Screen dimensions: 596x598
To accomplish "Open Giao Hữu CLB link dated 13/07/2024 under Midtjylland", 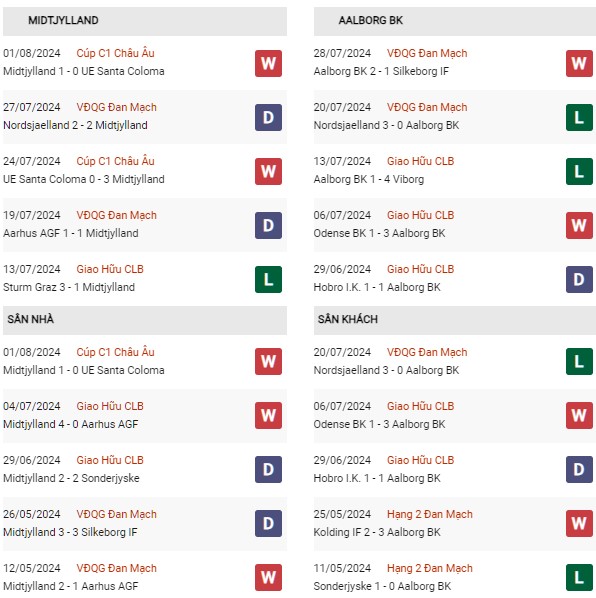I will click(x=110, y=269).
